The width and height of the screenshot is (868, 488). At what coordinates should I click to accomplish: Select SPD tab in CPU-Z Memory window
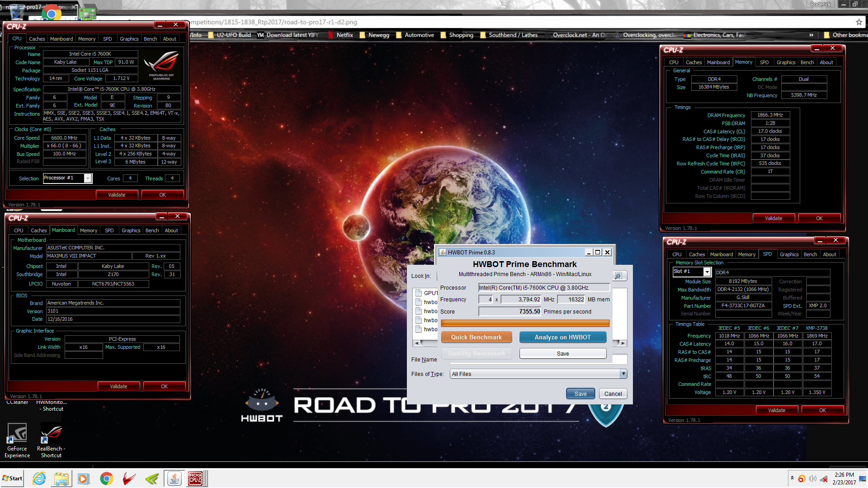click(764, 62)
